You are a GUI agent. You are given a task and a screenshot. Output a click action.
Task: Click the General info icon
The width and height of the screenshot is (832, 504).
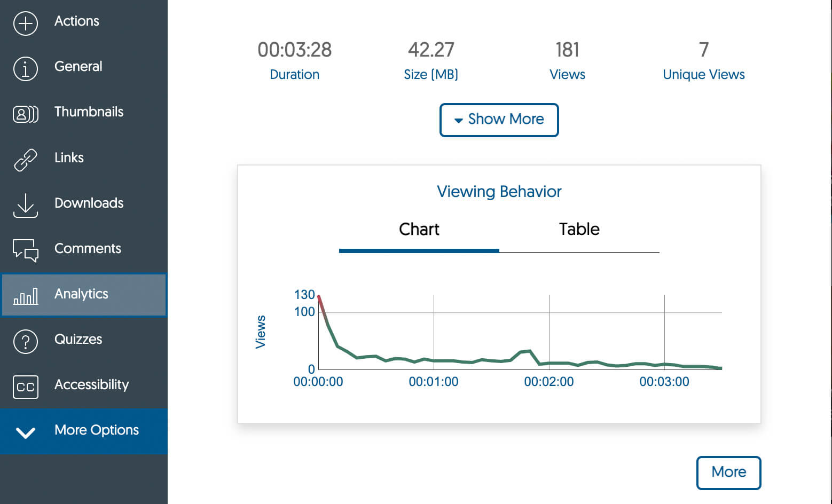25,69
